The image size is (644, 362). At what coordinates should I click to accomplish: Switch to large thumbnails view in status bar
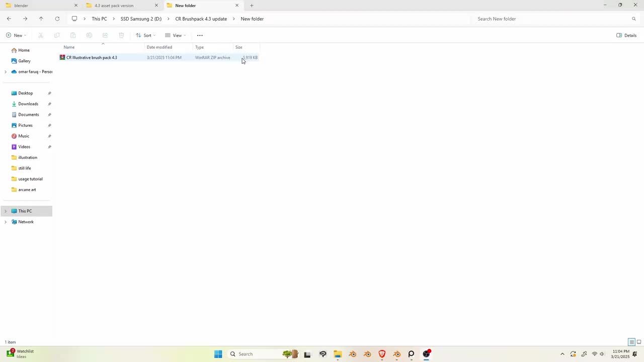coord(639,342)
